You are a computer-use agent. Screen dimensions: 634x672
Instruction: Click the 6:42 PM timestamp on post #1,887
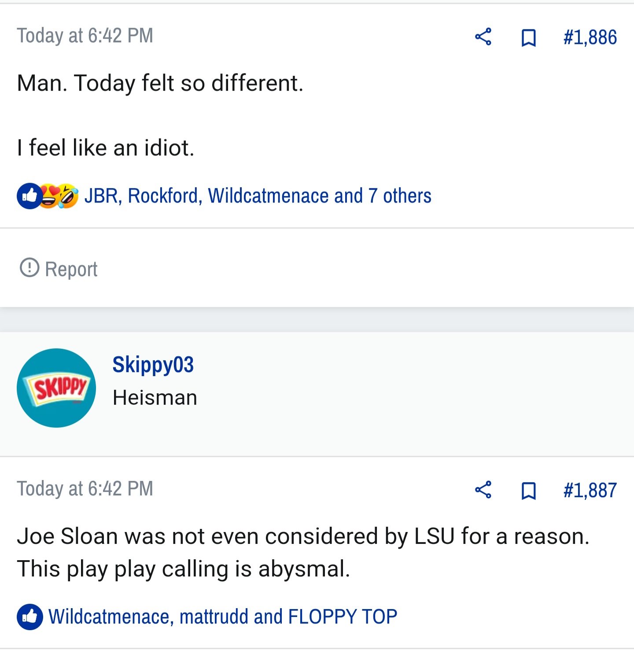click(85, 489)
